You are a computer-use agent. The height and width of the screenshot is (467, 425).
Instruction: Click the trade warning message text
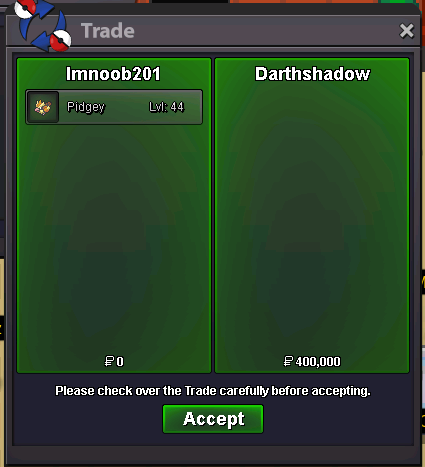pyautogui.click(x=213, y=391)
